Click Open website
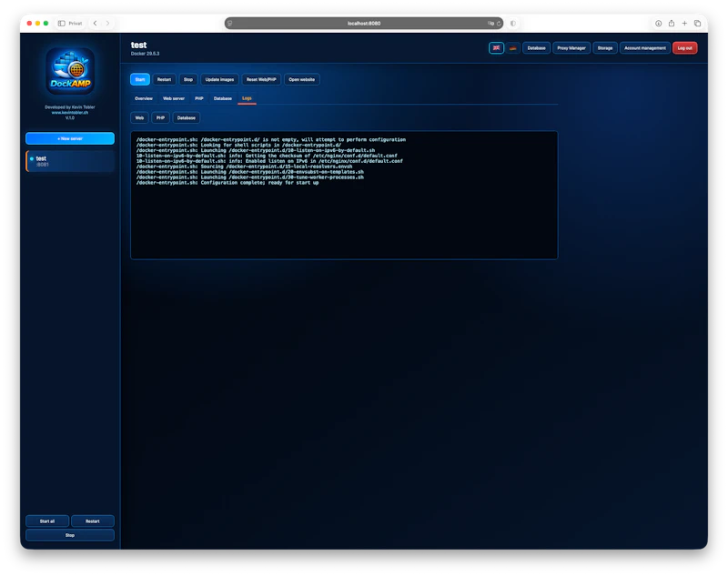The image size is (728, 576). [x=302, y=79]
